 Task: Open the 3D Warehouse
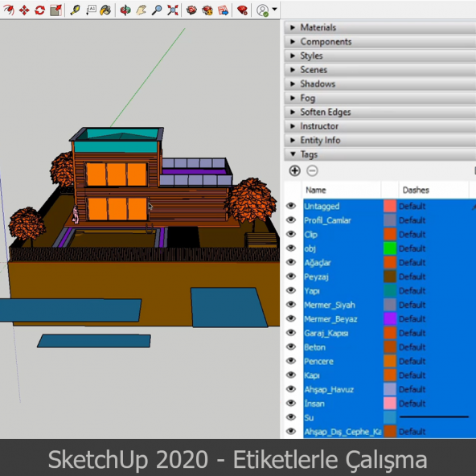[x=191, y=10]
